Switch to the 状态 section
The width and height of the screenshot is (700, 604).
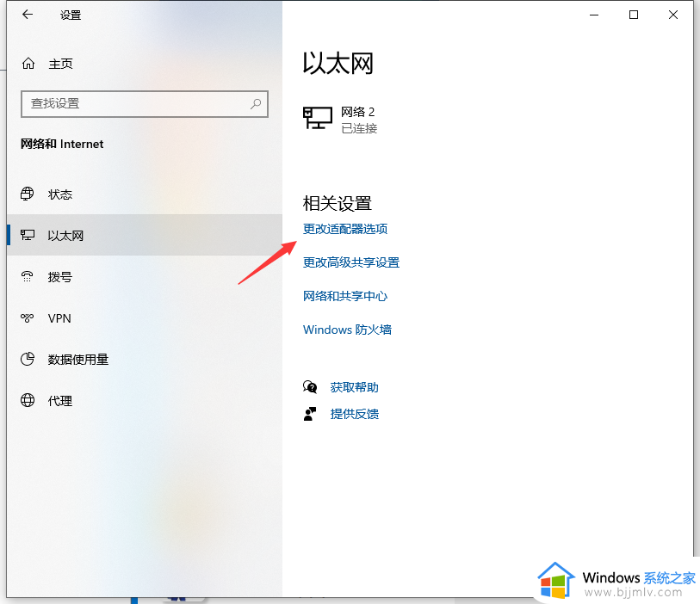pyautogui.click(x=145, y=194)
